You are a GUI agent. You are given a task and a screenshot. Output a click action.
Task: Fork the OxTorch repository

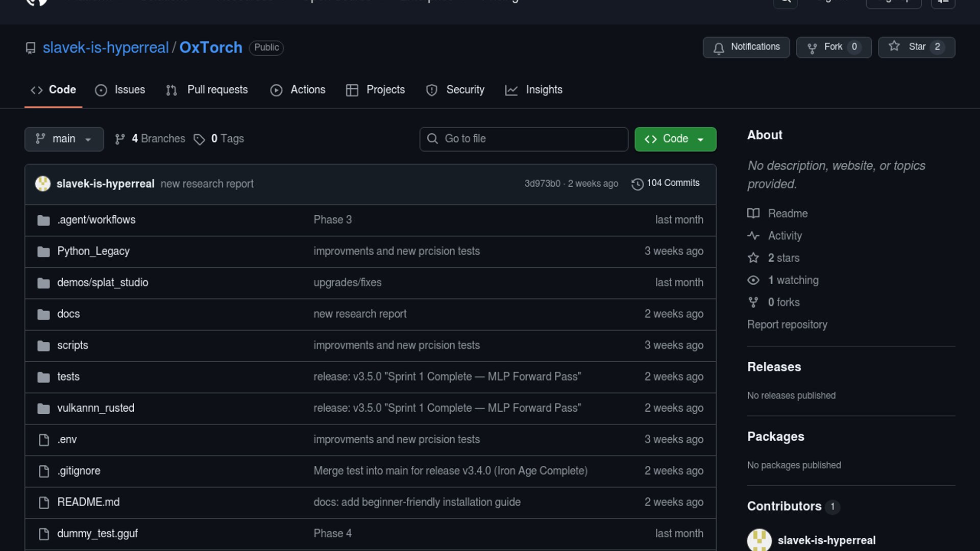834,47
